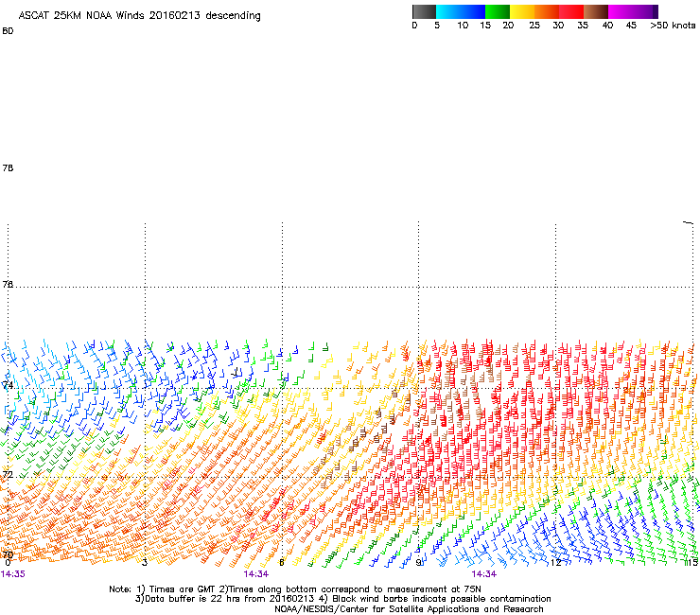This screenshot has width=700, height=615.
Task: Click the longitude 15 axis label
Action: tap(692, 563)
